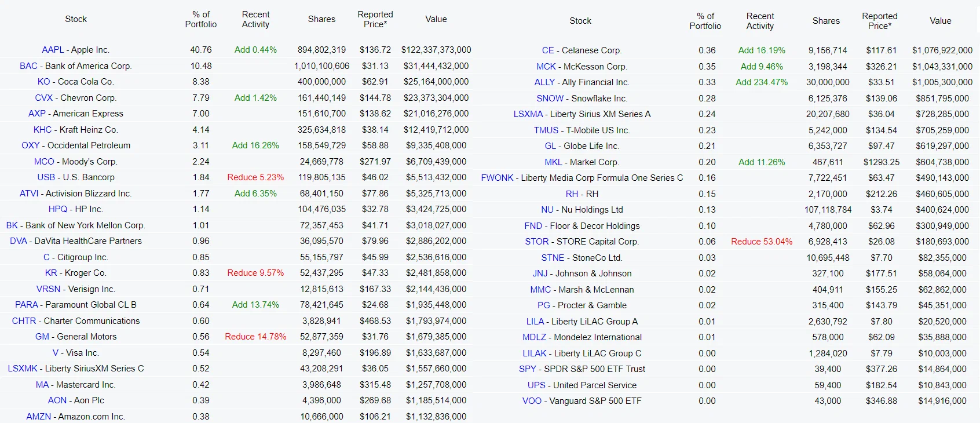Screen dimensions: 980x423
Task: Click the left Recent Activity column header
Action: pyautogui.click(x=255, y=19)
